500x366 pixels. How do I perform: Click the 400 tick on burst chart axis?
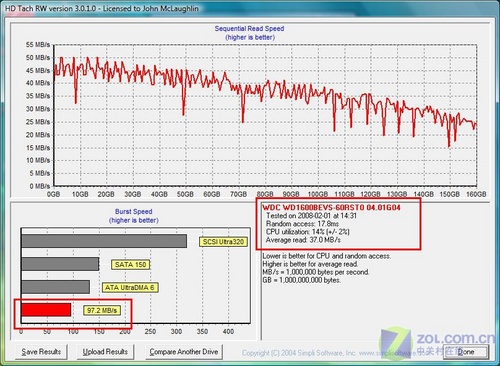point(228,331)
